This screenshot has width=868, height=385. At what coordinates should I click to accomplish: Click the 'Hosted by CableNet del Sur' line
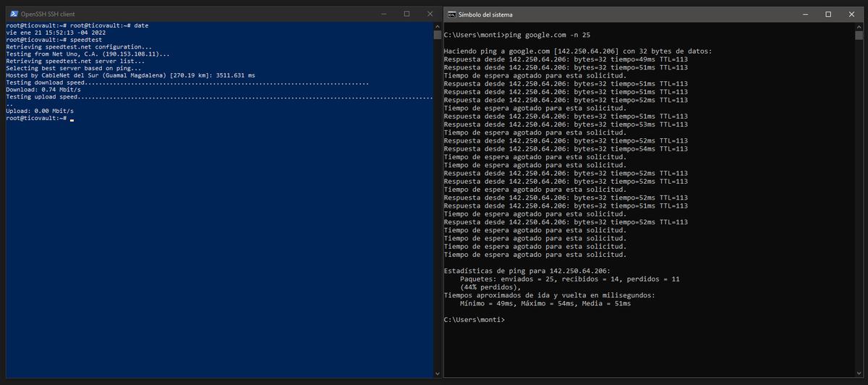pos(130,75)
